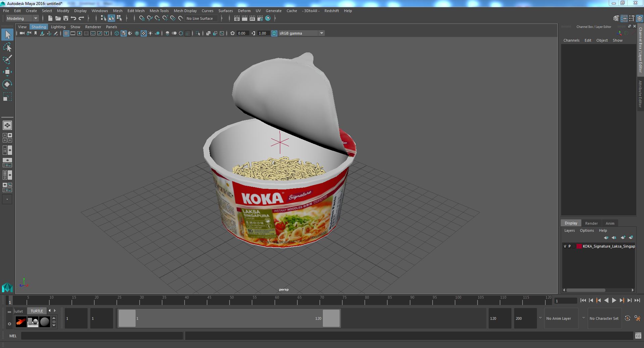The image size is (644, 348).
Task: Enable snap to projected center
Action: click(x=165, y=18)
